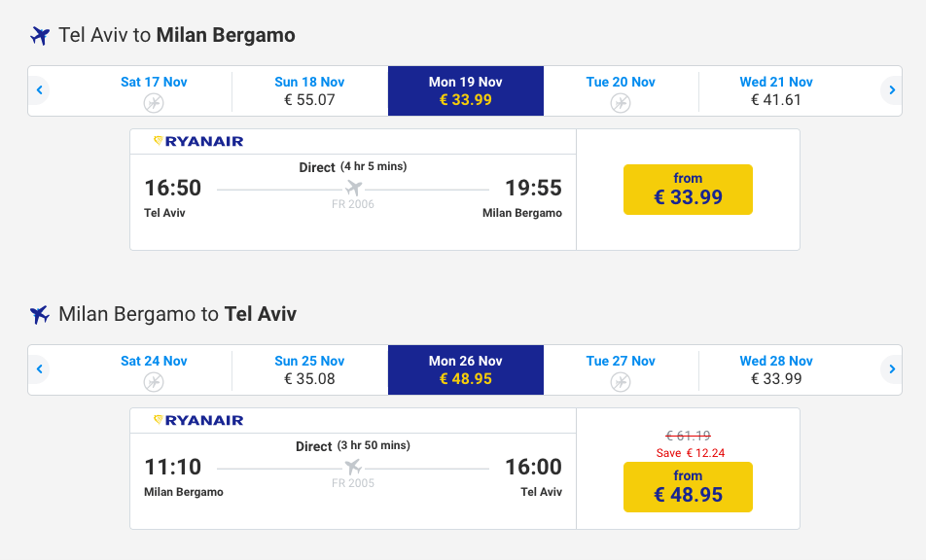
Task: Select the Wed 21 Nov € 41.61 date
Action: pos(775,90)
